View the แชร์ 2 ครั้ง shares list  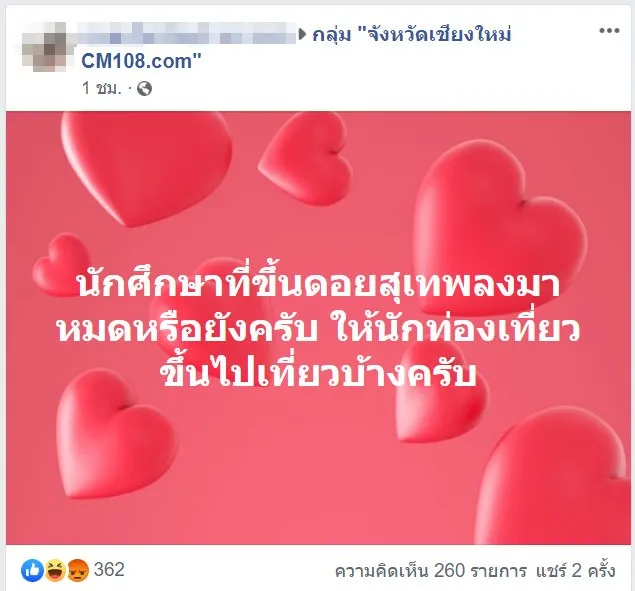575,571
